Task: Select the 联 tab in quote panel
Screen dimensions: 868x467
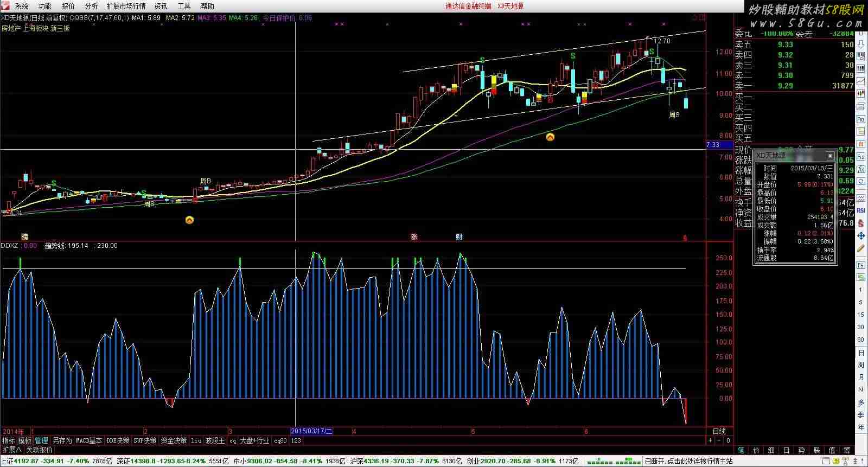Action: 816,450
